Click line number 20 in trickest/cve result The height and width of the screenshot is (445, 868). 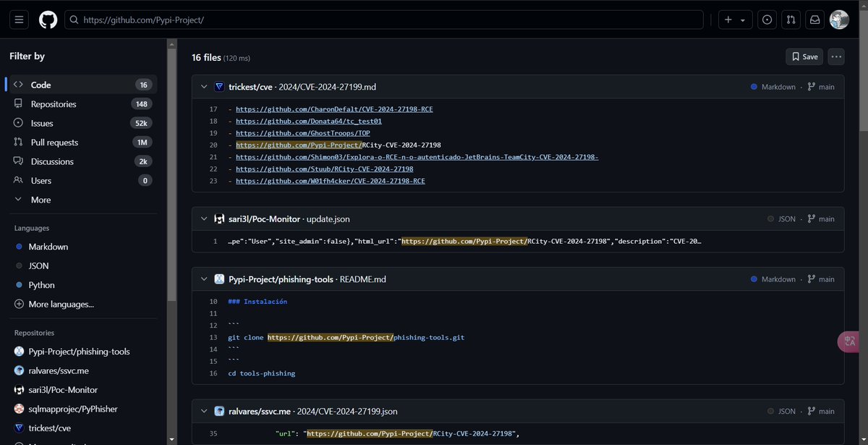(213, 145)
